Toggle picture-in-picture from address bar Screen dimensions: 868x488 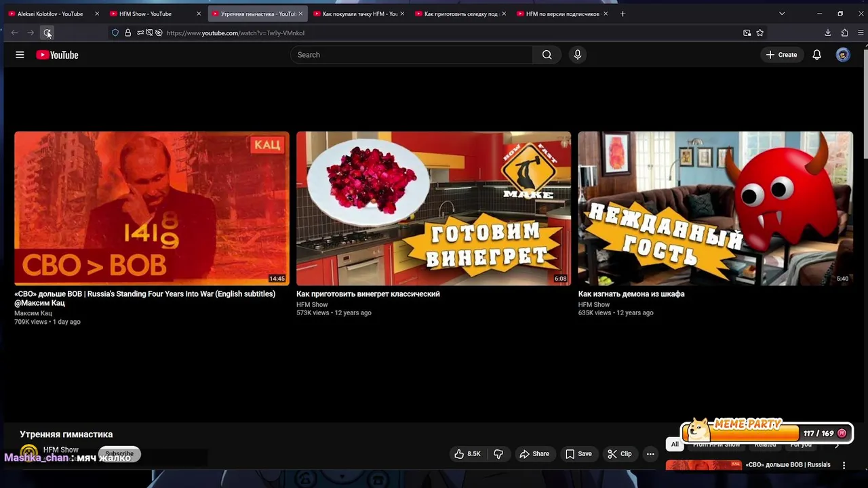[x=747, y=33]
